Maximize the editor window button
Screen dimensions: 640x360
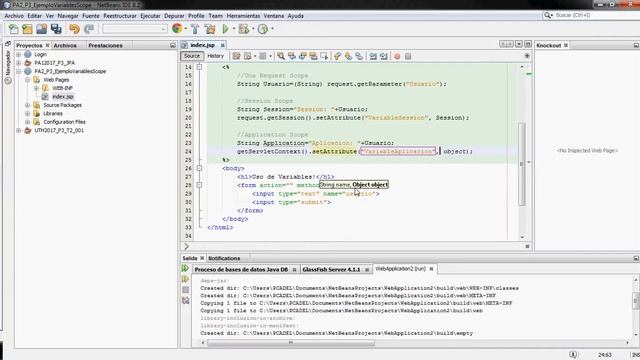(528, 44)
